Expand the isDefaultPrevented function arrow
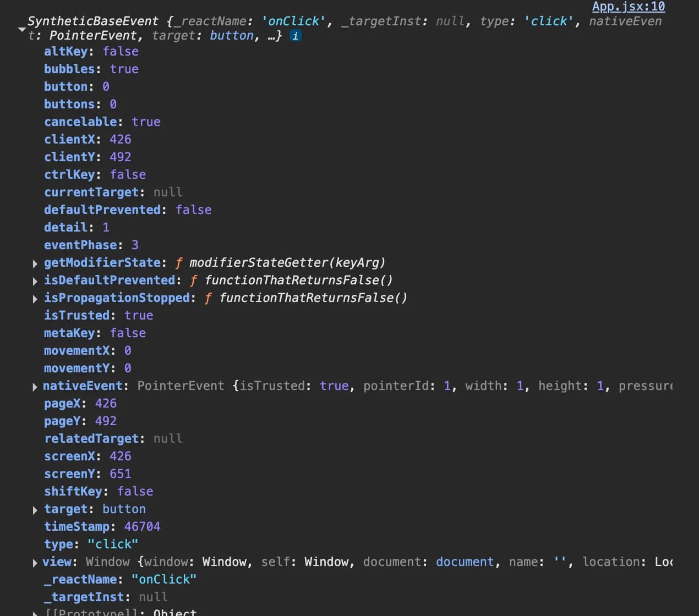This screenshot has height=616, width=699. point(35,281)
